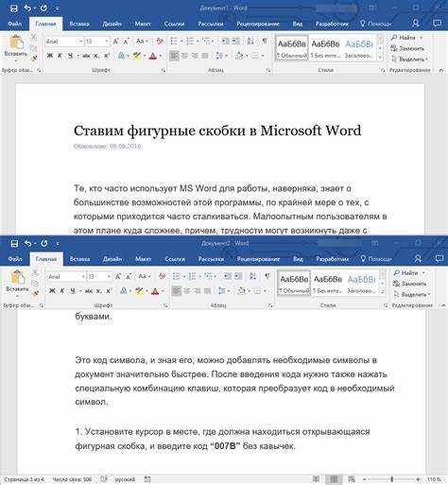Click the Save icon in top window
The height and width of the screenshot is (485, 448).
click(13, 9)
